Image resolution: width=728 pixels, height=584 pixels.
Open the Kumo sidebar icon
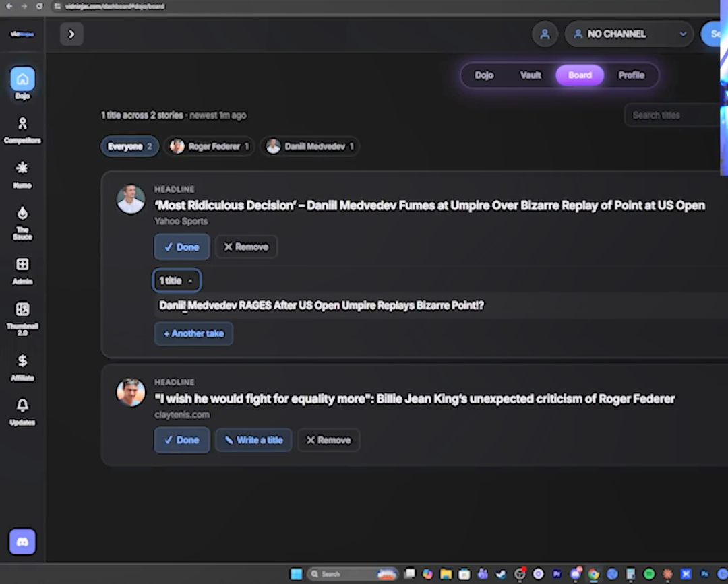coord(22,168)
